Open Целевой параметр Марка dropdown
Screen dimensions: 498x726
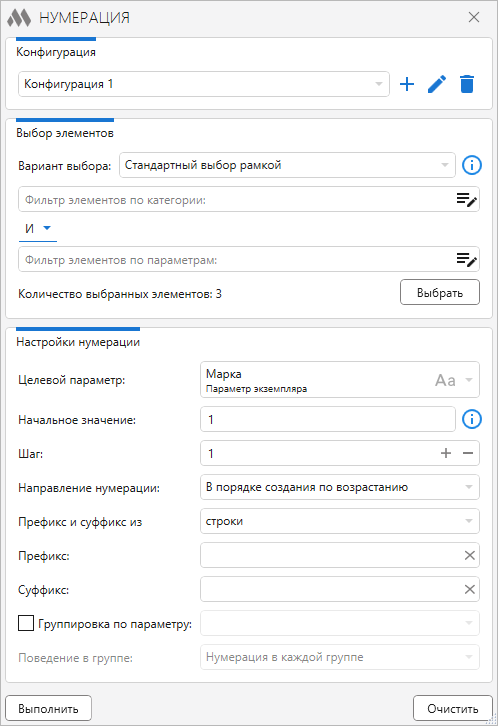(340, 380)
